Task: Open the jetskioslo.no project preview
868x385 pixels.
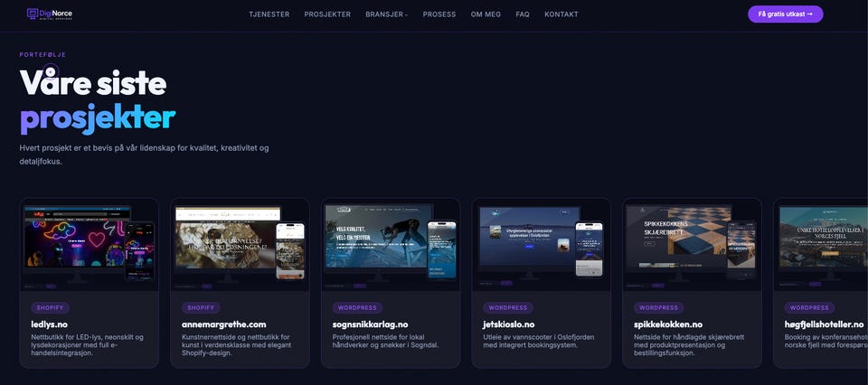Action: click(541, 245)
